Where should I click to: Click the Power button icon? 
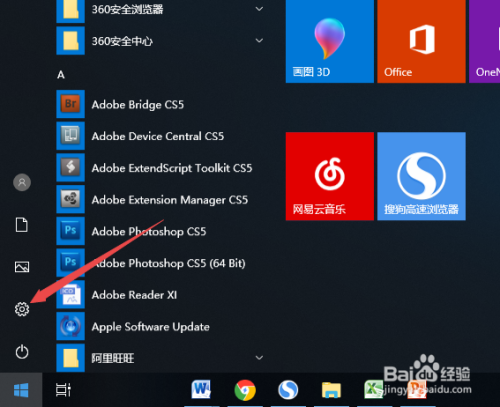[22, 352]
